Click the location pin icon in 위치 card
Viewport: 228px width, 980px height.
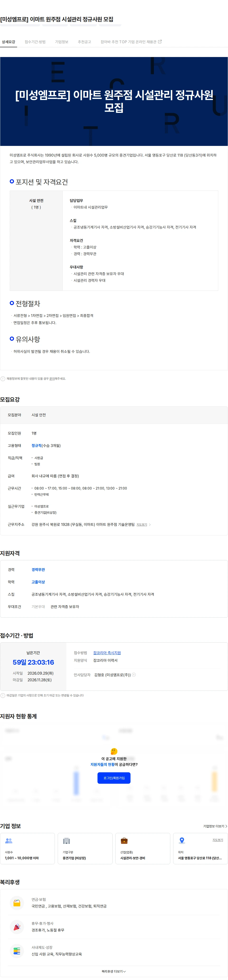coord(182,841)
